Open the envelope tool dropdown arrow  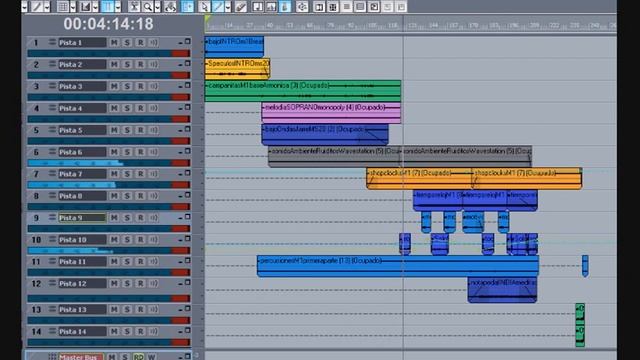[95, 7]
